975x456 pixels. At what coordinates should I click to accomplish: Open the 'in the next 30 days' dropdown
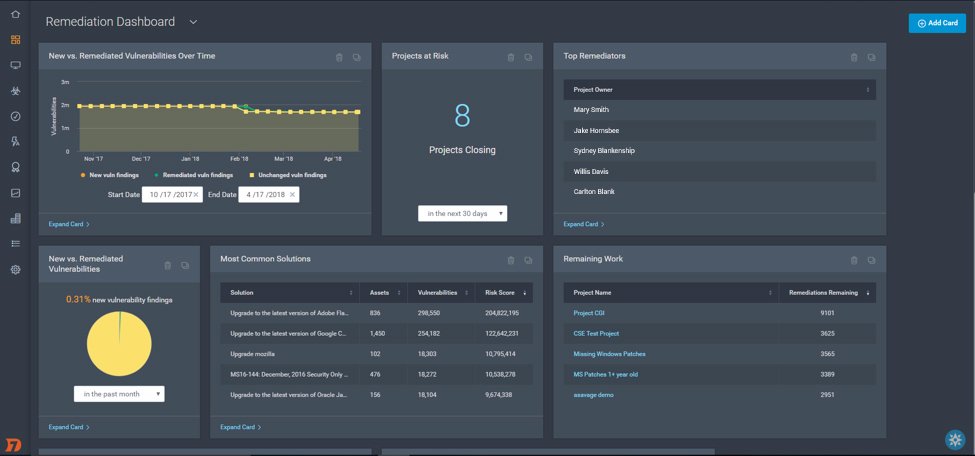(462, 213)
